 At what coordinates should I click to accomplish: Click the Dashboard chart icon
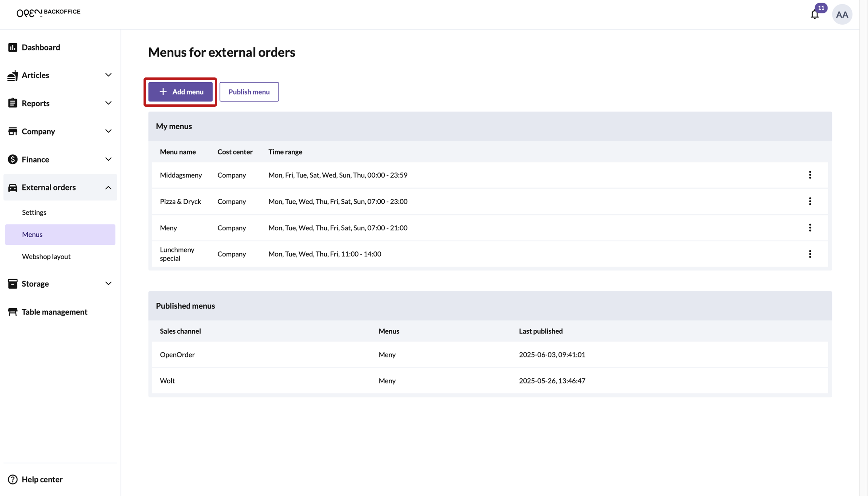[13, 47]
